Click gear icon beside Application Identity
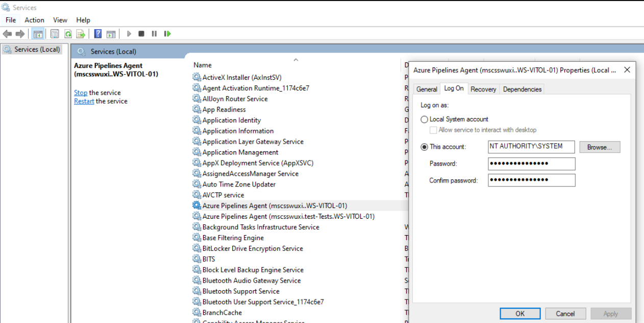644x323 pixels. (196, 120)
